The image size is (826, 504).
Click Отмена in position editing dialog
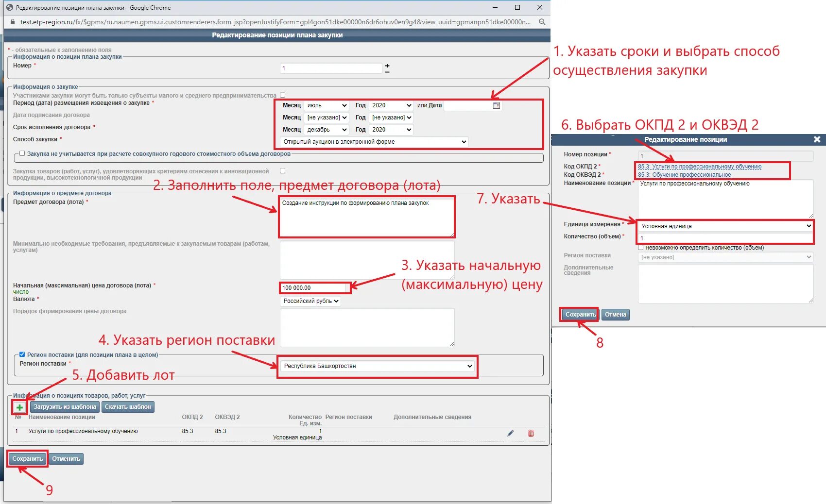(x=616, y=315)
